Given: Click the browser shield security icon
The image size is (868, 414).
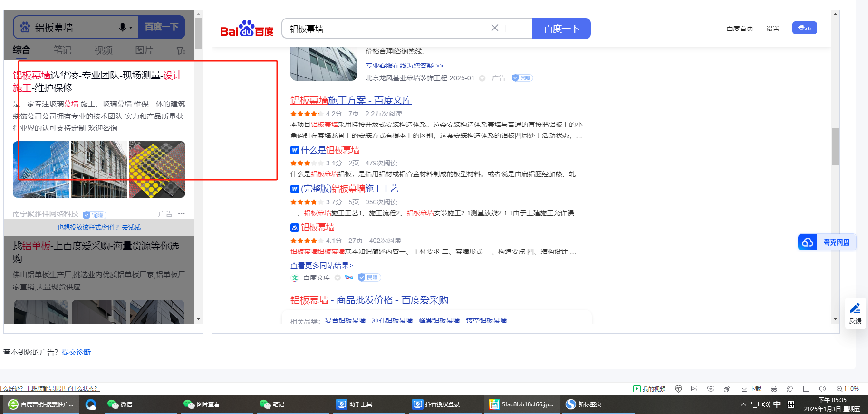Looking at the screenshot, I should point(678,389).
